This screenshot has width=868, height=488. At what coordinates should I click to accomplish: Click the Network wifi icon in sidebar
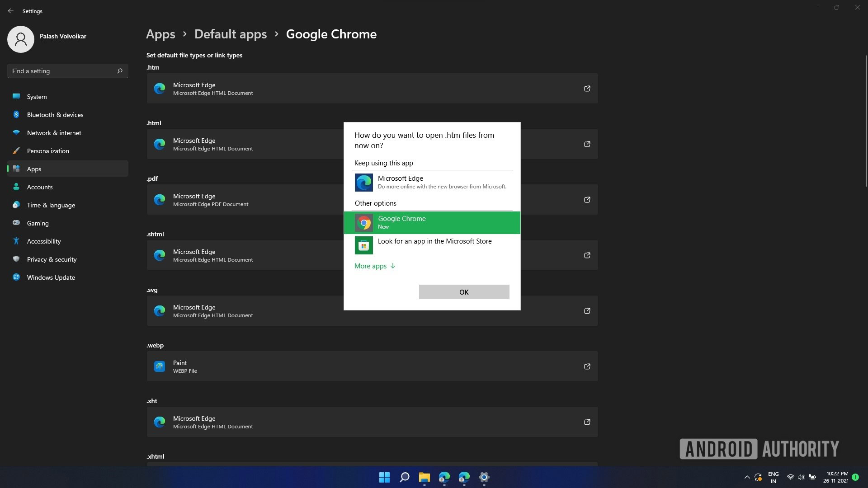[16, 132]
